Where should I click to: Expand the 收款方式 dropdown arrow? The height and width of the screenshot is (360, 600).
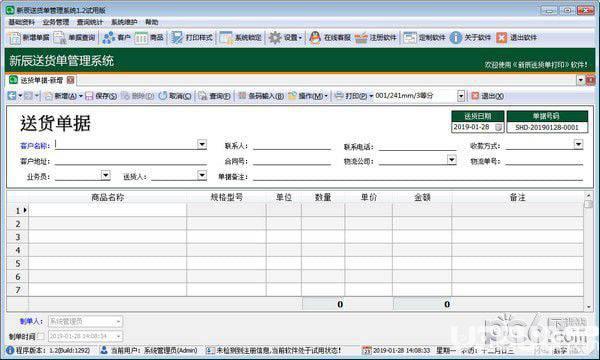pyautogui.click(x=578, y=144)
